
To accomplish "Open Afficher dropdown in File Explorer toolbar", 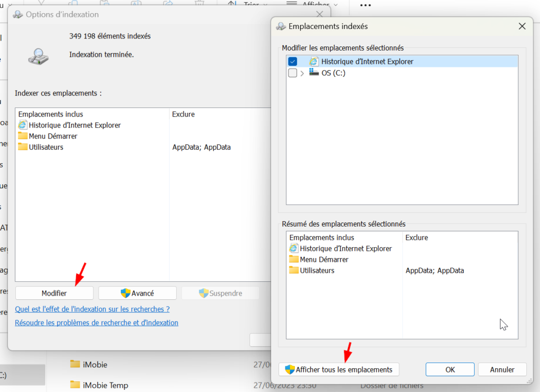I will [312, 4].
